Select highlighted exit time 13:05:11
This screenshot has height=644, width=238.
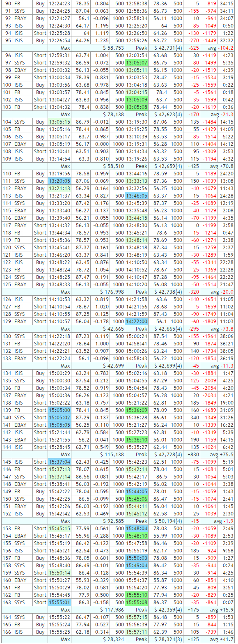[136, 70]
